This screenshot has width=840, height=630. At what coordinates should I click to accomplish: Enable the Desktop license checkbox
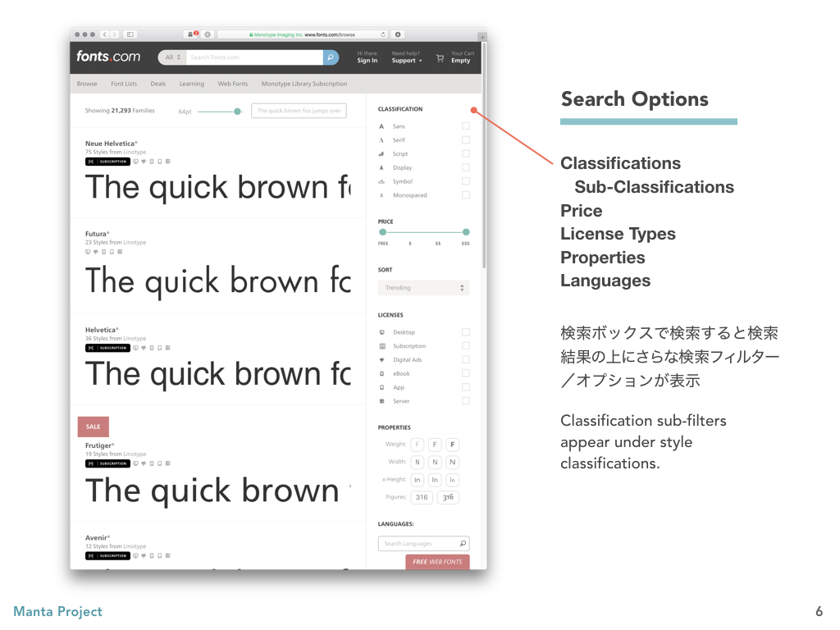(466, 332)
